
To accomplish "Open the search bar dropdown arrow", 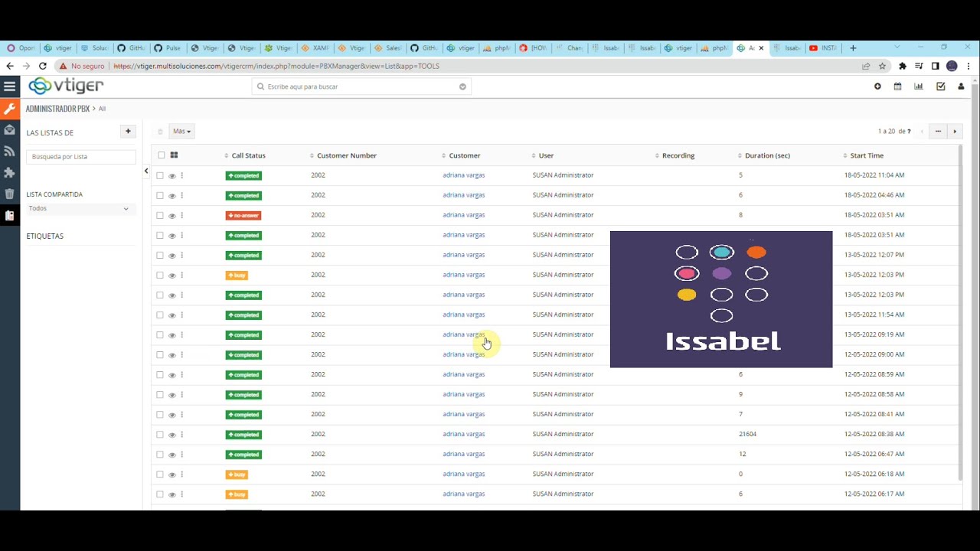I will pyautogui.click(x=462, y=86).
